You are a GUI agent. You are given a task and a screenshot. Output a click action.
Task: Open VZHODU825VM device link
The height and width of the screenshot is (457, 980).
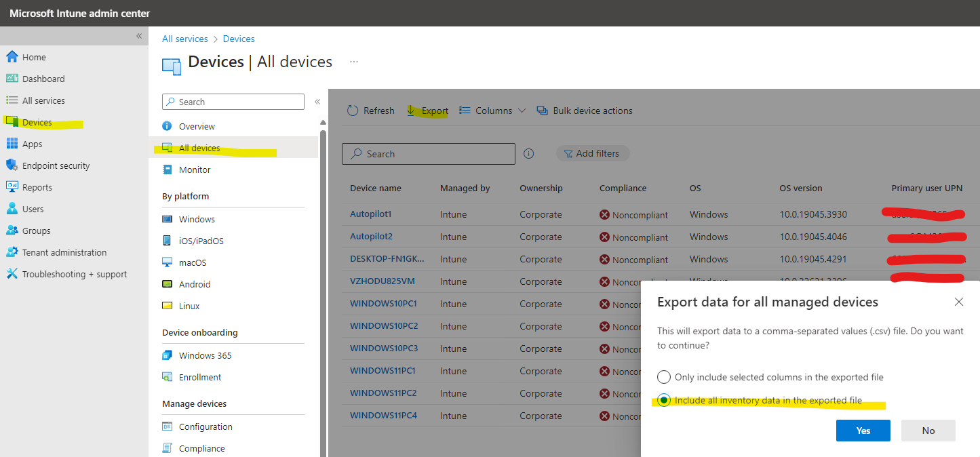point(383,281)
